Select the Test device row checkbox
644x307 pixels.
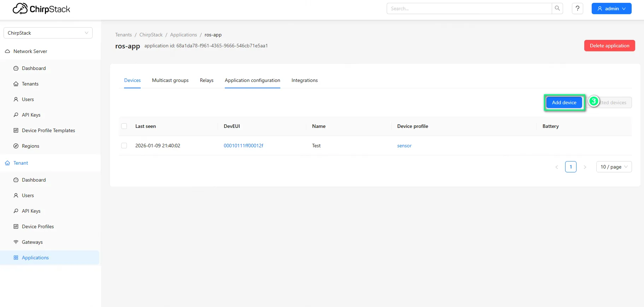(124, 146)
